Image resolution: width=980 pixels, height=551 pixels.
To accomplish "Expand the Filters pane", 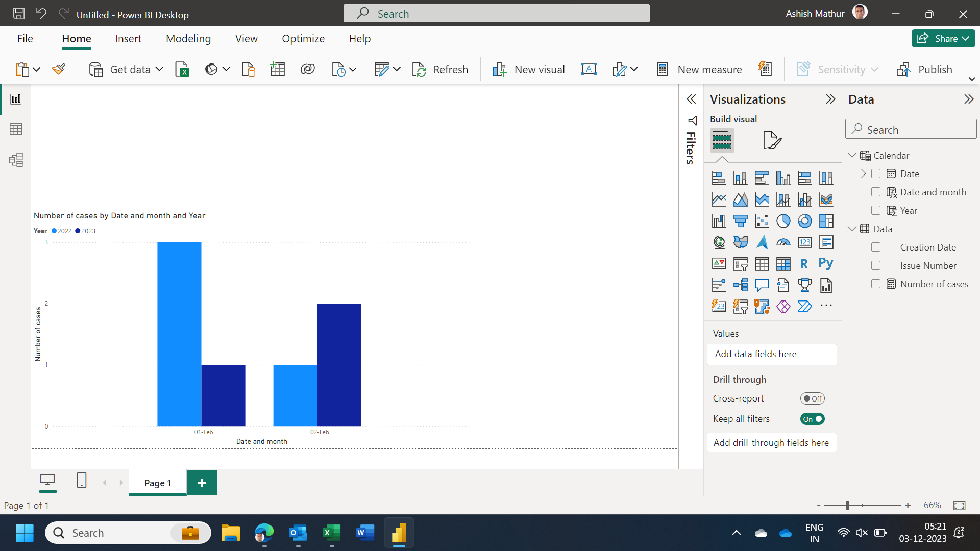I will pos(691,99).
